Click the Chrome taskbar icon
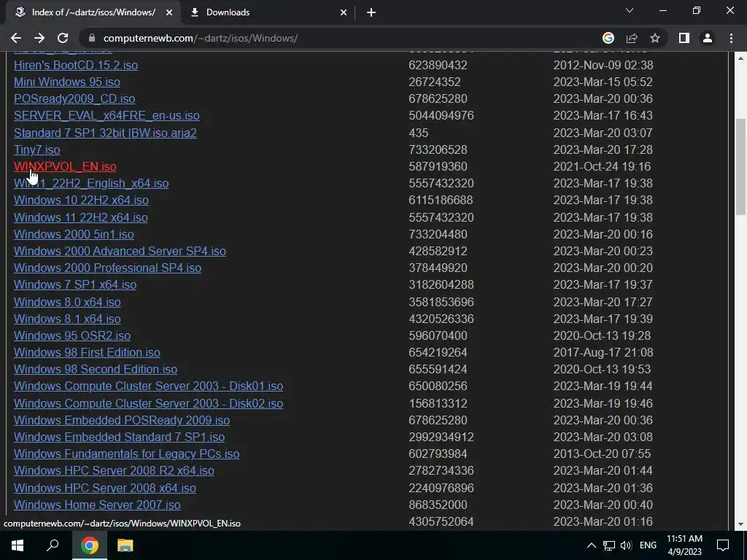Image resolution: width=747 pixels, height=560 pixels. [89, 545]
